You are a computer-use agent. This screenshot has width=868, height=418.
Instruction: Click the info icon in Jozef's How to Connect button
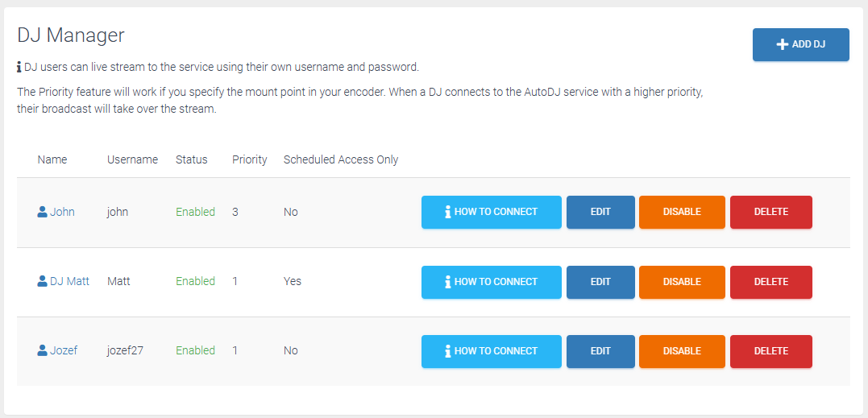click(x=448, y=351)
